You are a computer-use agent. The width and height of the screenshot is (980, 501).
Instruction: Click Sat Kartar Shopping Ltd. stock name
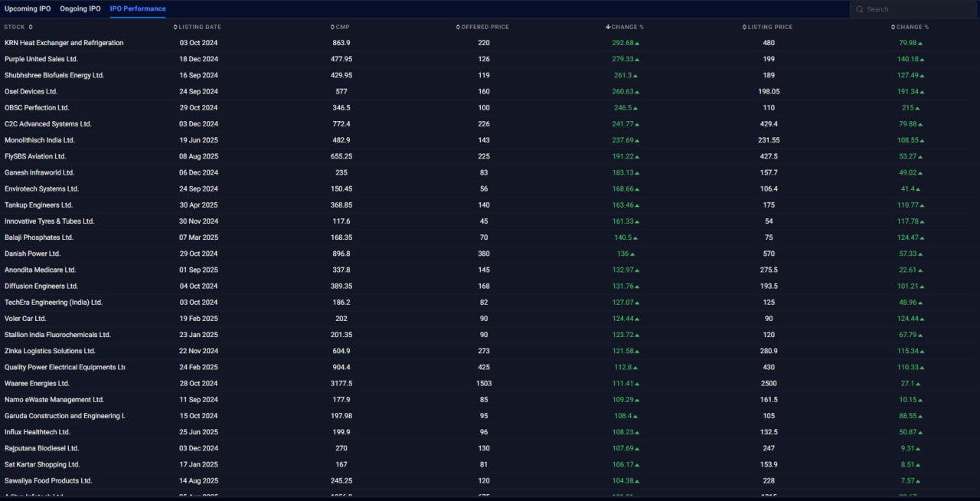pos(42,464)
